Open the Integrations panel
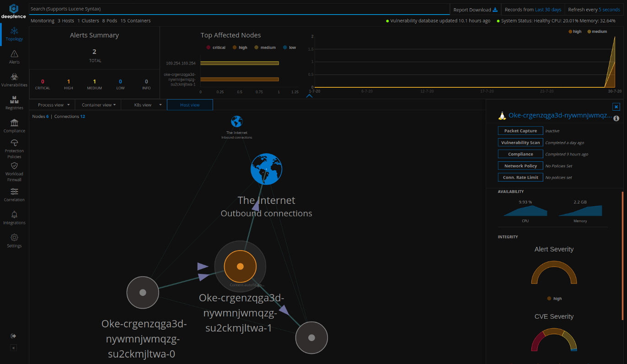Image resolution: width=627 pixels, height=364 pixels. tap(14, 217)
